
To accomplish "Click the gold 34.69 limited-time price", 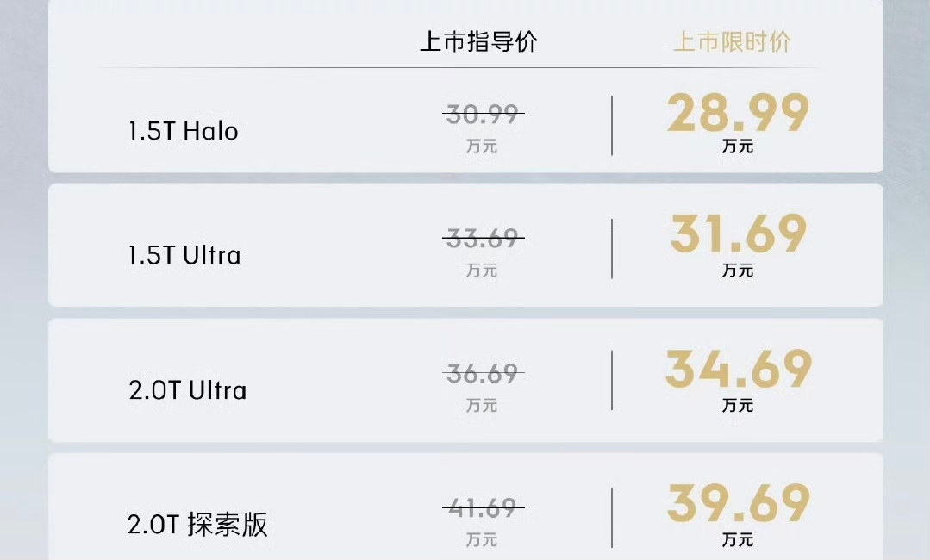I will pos(739,369).
